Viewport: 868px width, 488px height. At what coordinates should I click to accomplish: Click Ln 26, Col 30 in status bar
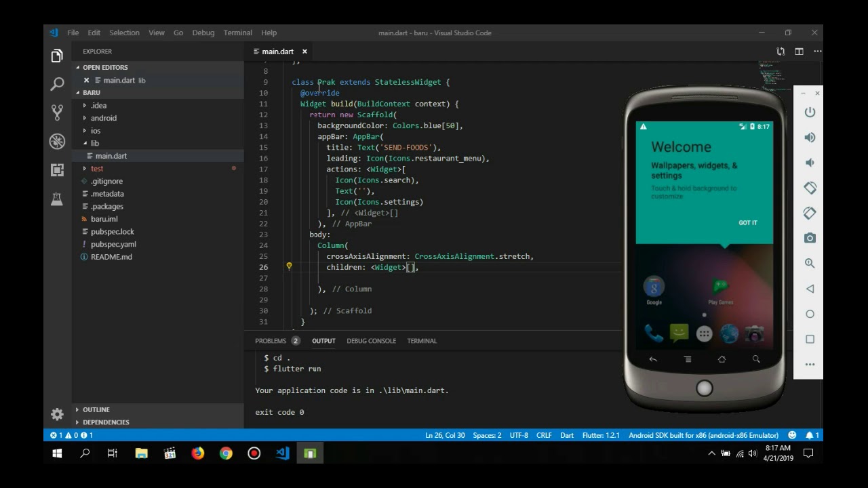tap(445, 435)
